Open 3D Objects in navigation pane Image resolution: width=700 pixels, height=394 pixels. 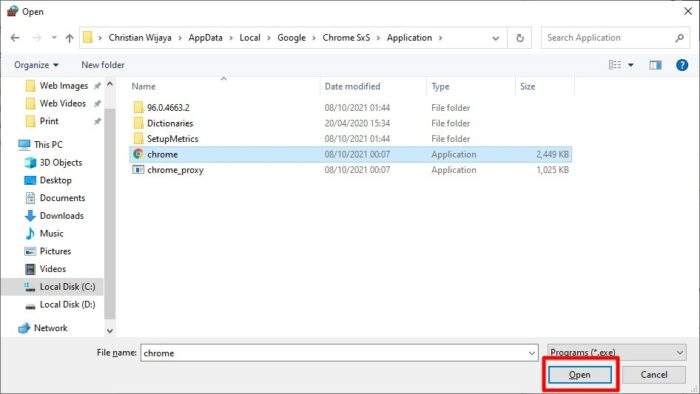61,162
